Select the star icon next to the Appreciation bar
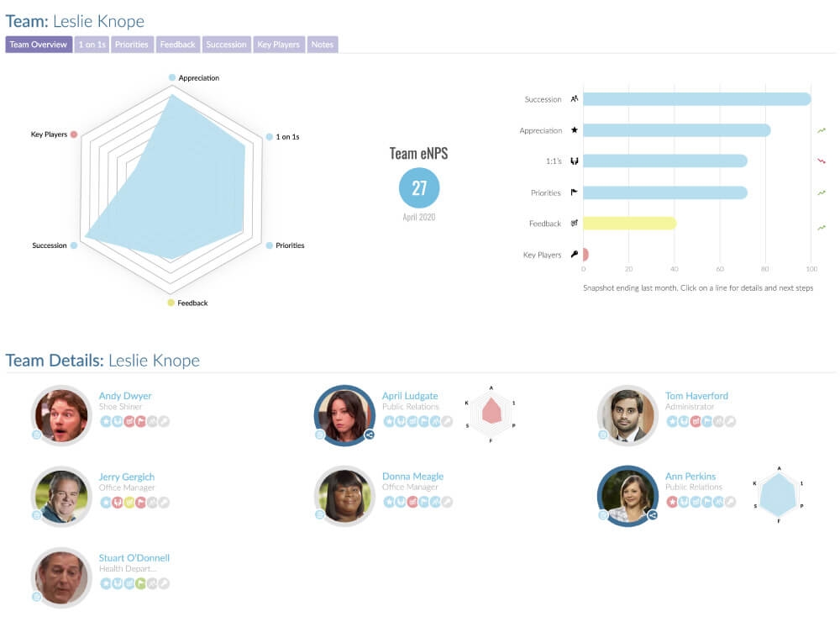Image resolution: width=840 pixels, height=643 pixels. (x=575, y=130)
